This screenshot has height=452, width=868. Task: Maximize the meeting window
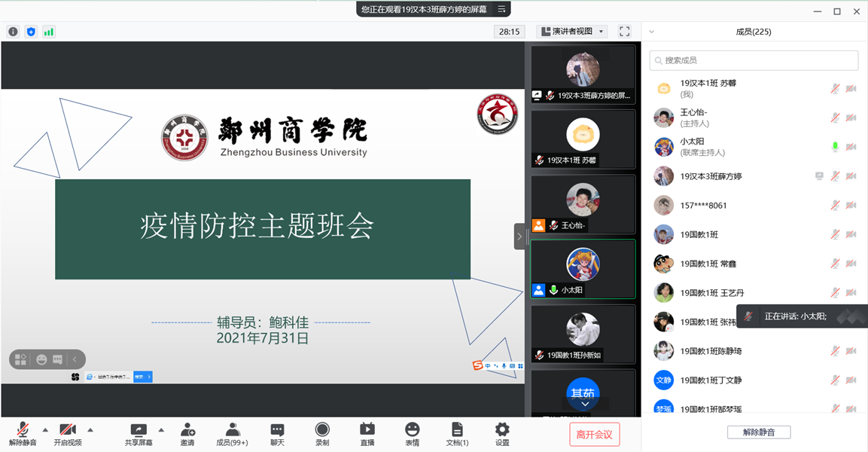point(837,11)
